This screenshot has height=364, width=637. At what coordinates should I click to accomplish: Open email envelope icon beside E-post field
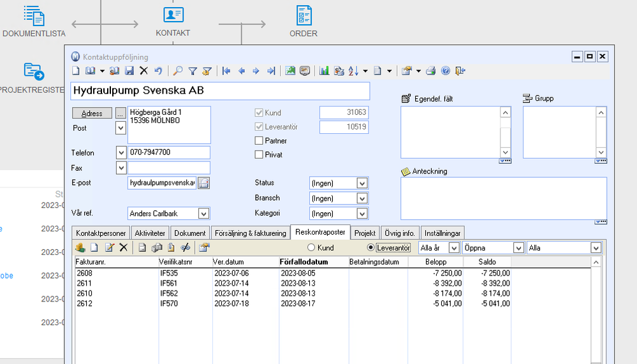coord(203,183)
